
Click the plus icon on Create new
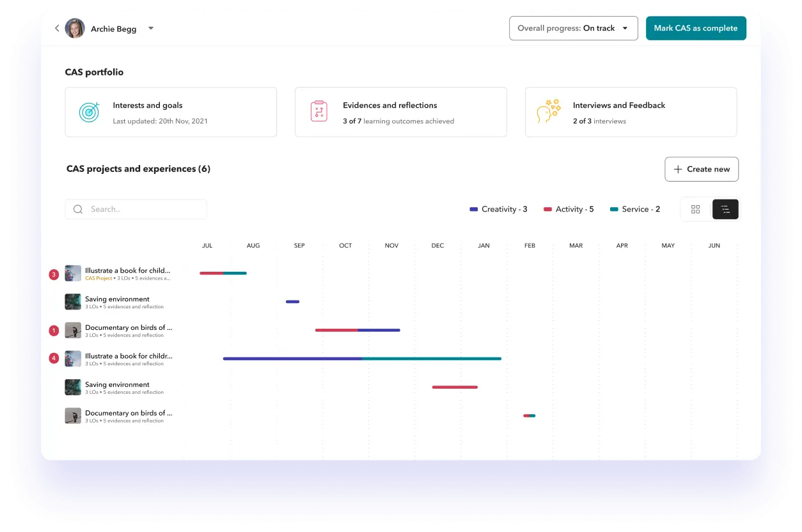pos(678,169)
